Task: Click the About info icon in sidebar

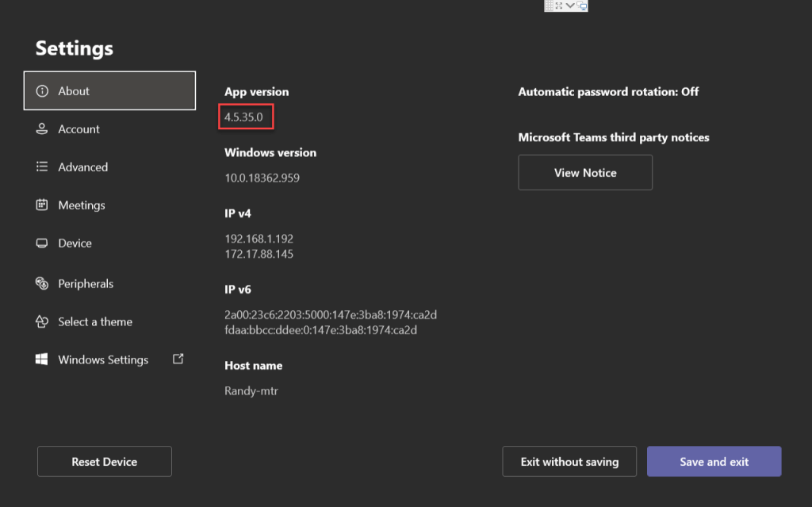Action: click(42, 91)
